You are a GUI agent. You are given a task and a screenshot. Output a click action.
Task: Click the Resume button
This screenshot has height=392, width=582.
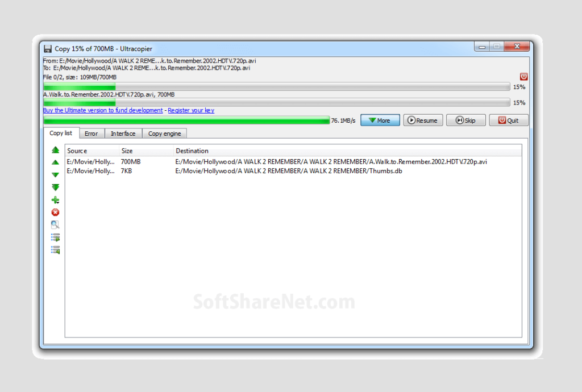(423, 120)
